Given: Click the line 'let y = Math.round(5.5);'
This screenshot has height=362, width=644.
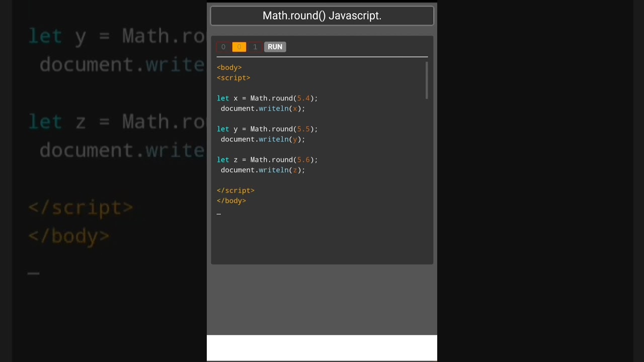Looking at the screenshot, I should point(267,129).
